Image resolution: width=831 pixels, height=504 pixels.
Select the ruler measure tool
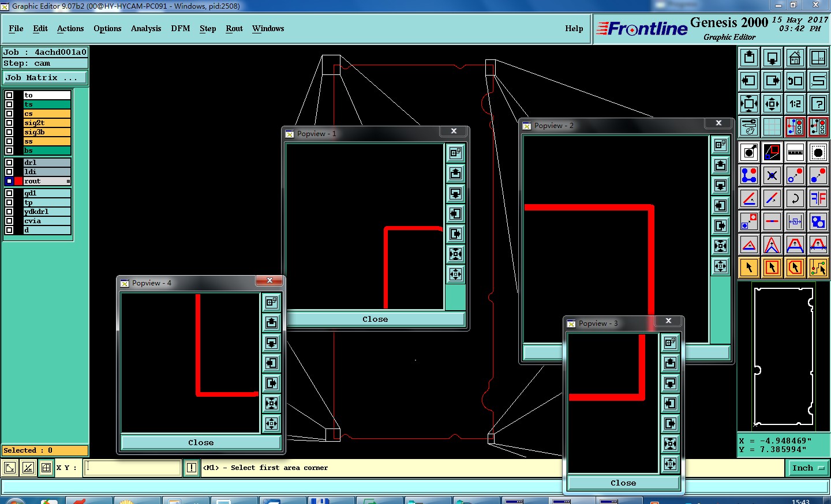(x=795, y=152)
